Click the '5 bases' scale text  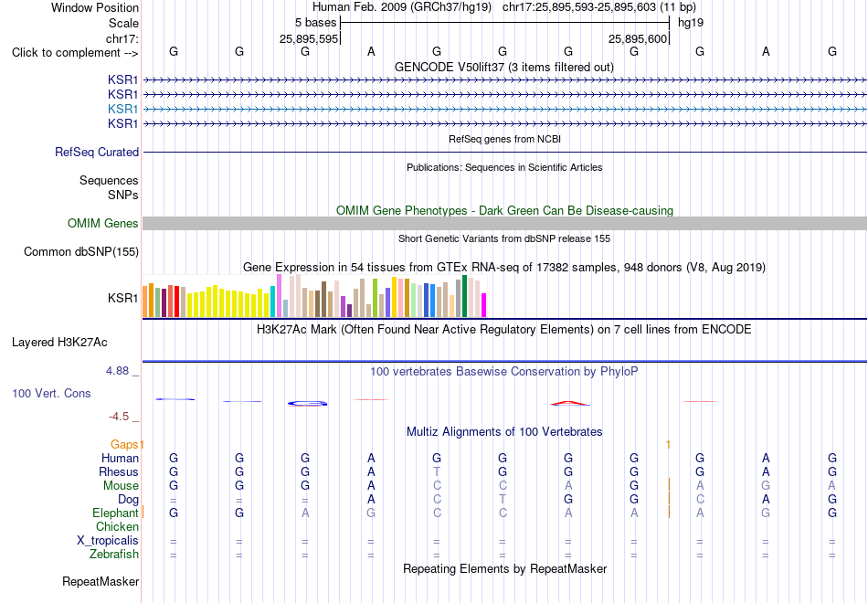[315, 23]
